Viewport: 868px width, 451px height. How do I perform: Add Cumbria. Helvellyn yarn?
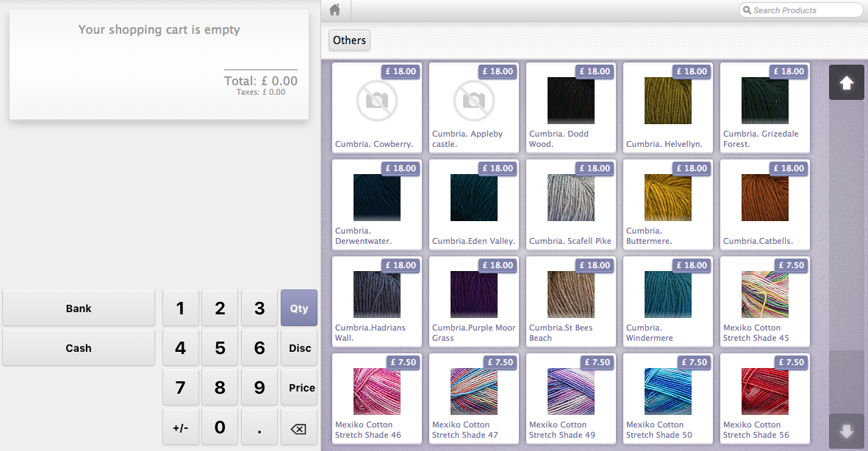coord(667,107)
